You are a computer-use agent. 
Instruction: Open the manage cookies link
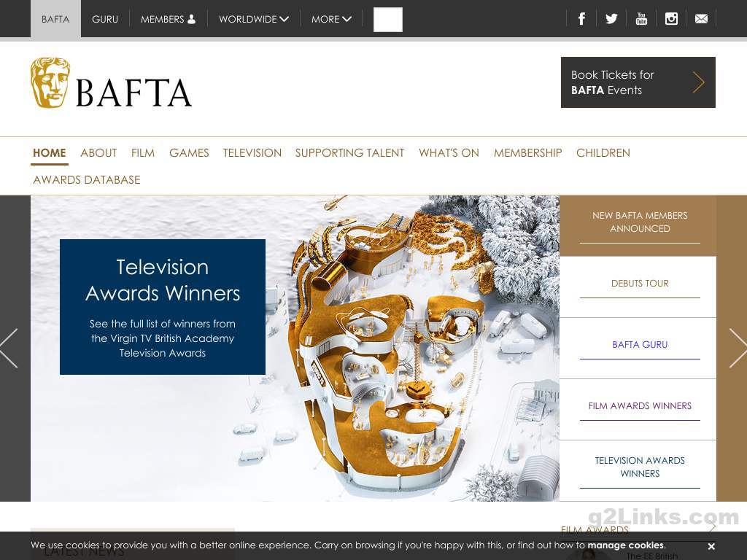click(626, 545)
